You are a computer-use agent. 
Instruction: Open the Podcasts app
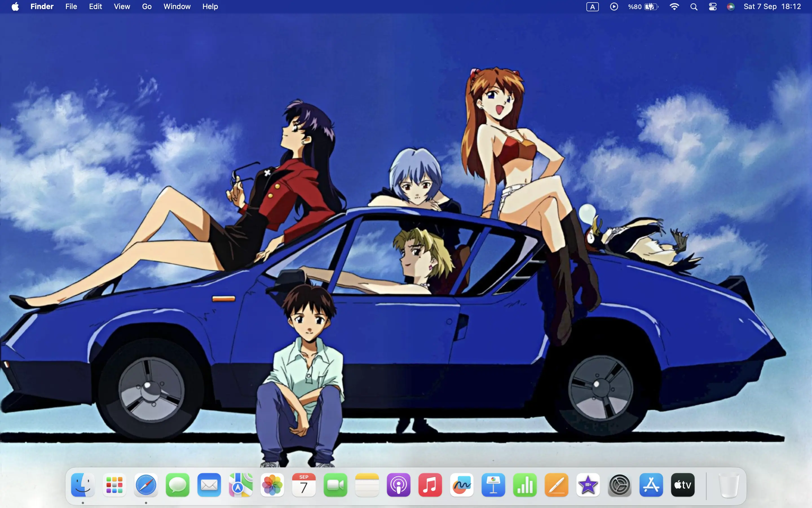point(399,485)
